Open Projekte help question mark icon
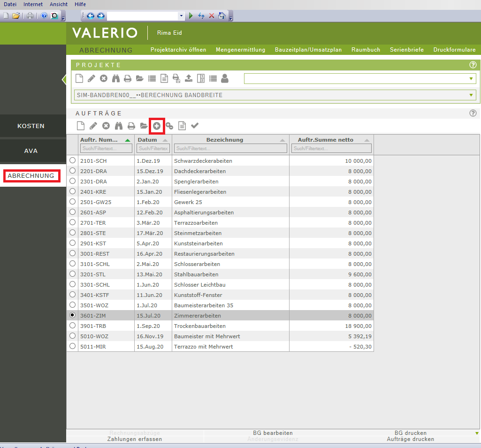 [x=473, y=65]
